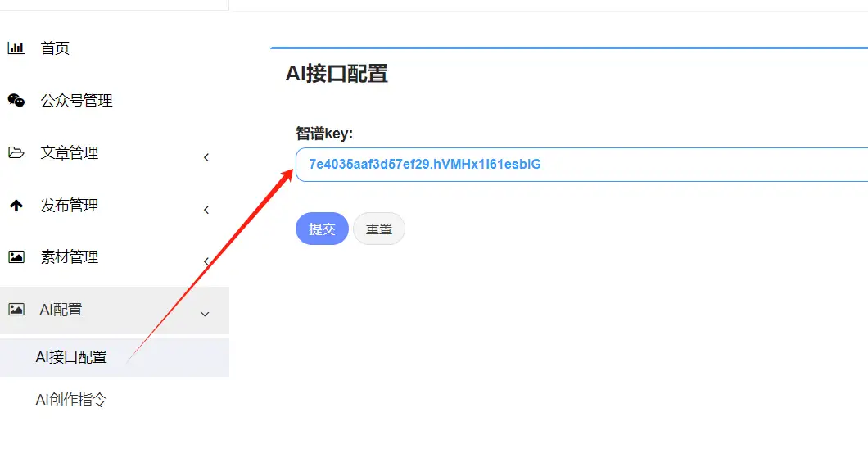Open the AI接口配置 submenu item

(x=71, y=357)
